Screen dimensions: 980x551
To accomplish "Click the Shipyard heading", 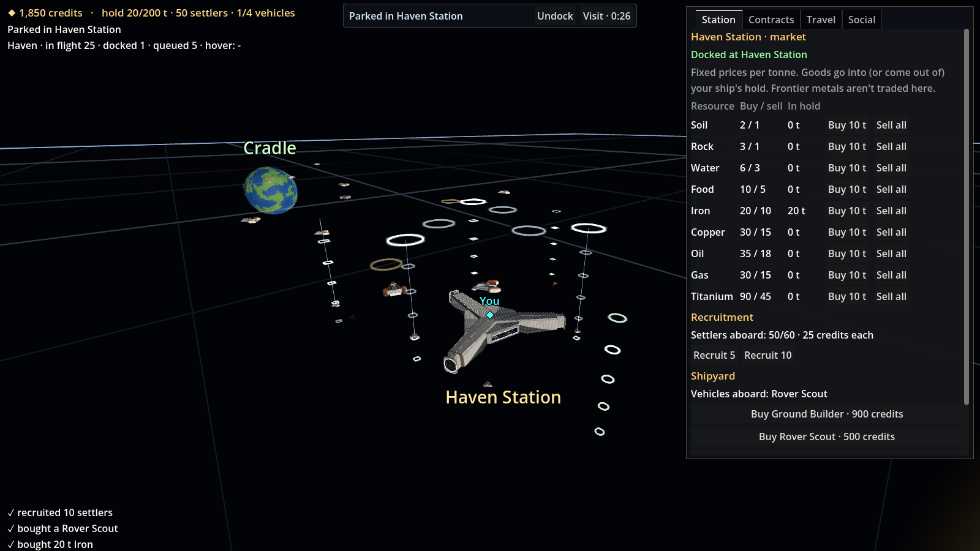I will point(713,376).
